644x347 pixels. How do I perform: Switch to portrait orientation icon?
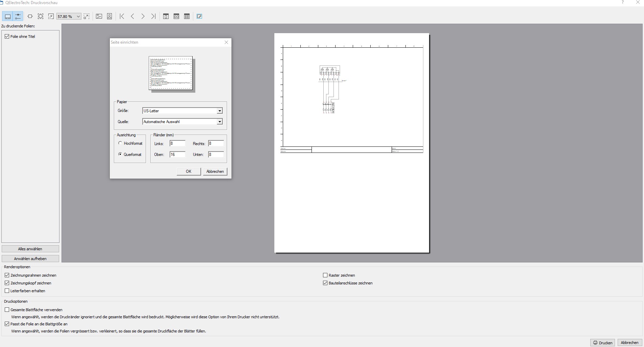tap(109, 16)
